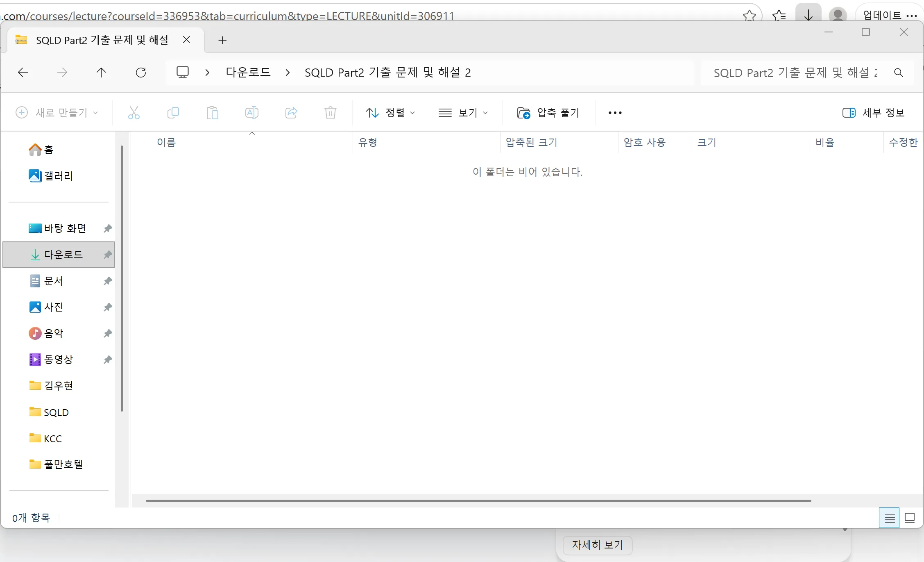Refresh the current folder view
This screenshot has width=924, height=562.
(x=141, y=73)
